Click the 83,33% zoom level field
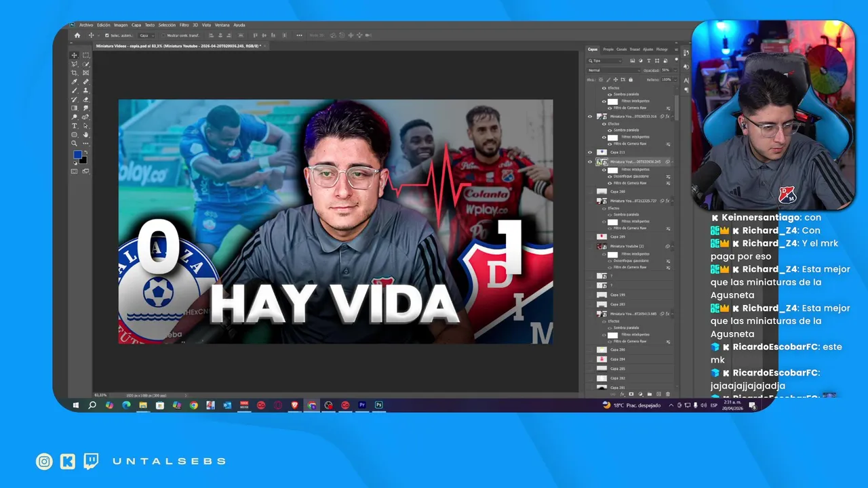Image resolution: width=868 pixels, height=488 pixels. coord(100,394)
